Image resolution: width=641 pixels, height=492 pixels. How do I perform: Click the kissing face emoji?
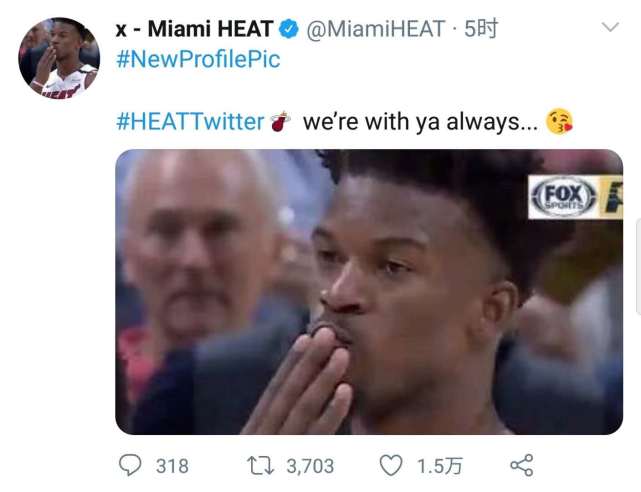point(559,122)
